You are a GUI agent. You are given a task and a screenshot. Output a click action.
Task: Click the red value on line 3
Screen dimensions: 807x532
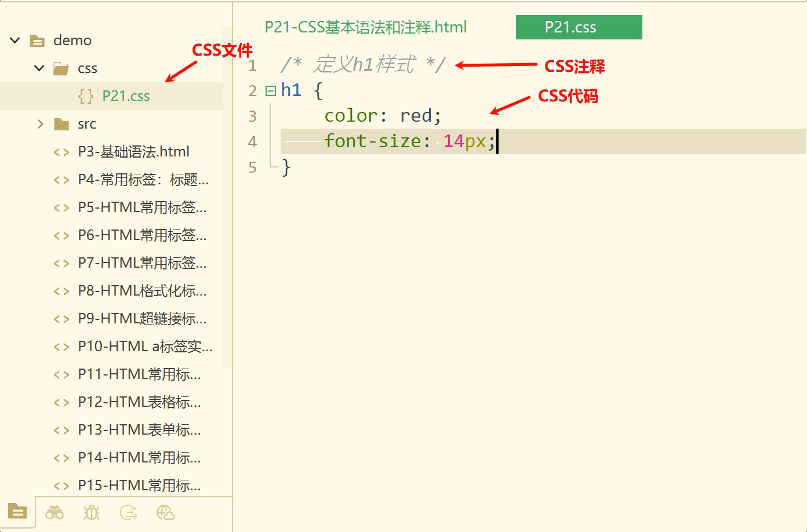point(416,116)
